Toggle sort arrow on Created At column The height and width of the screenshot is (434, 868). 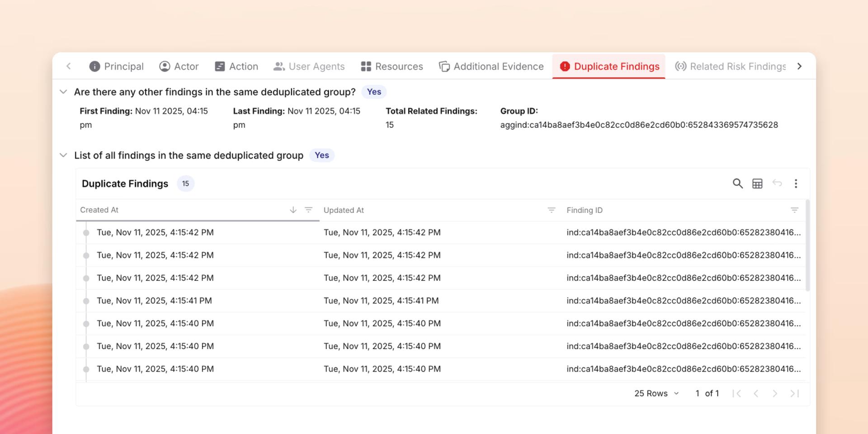click(x=293, y=210)
